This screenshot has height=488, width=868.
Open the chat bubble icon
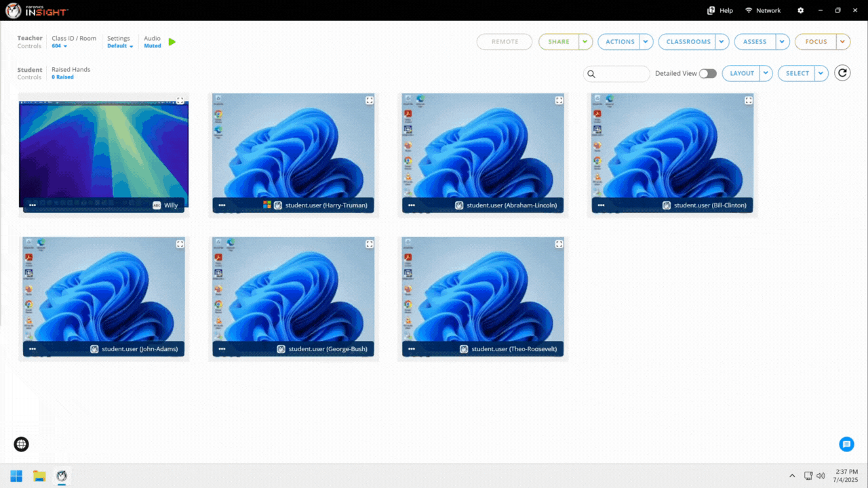[846, 444]
